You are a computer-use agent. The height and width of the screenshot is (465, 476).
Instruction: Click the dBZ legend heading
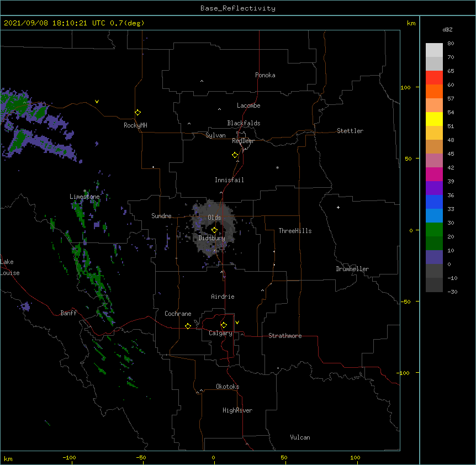(x=447, y=30)
